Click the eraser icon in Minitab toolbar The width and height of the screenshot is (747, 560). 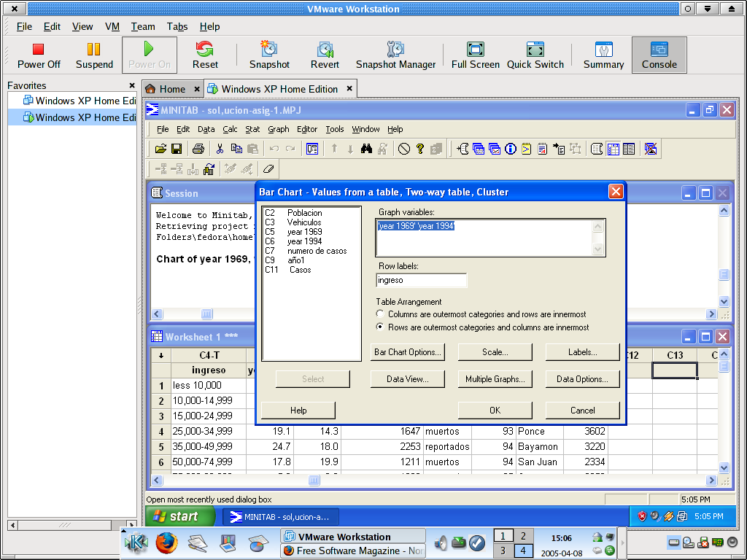(x=268, y=168)
